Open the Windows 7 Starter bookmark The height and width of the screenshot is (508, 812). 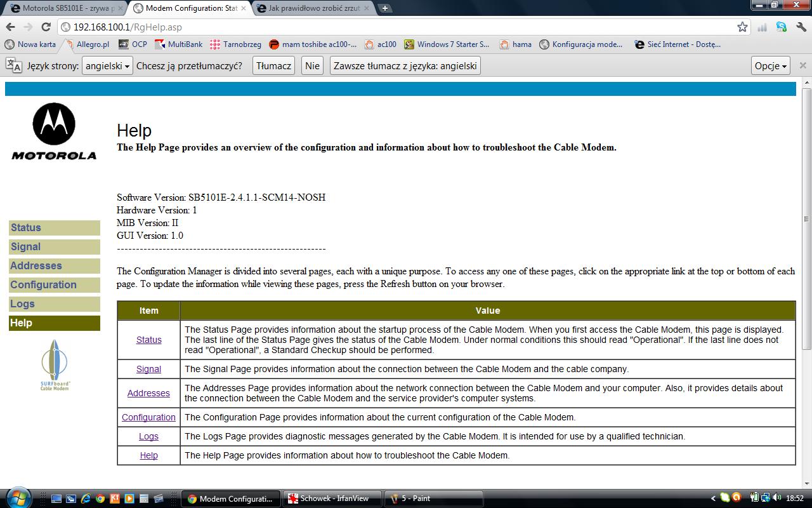(x=447, y=44)
